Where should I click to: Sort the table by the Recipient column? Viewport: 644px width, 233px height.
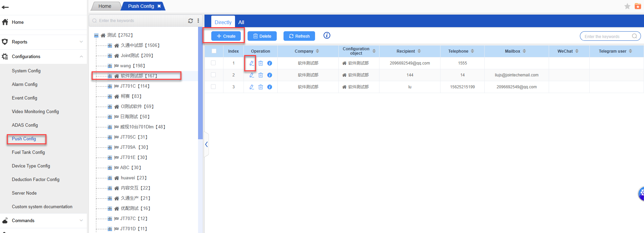tap(419, 51)
